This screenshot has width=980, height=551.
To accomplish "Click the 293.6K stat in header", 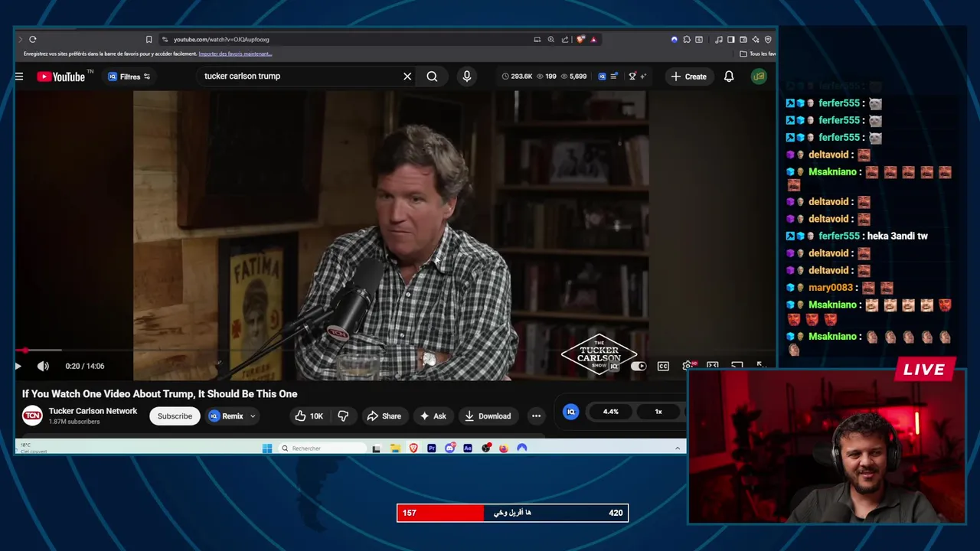I will (x=517, y=77).
